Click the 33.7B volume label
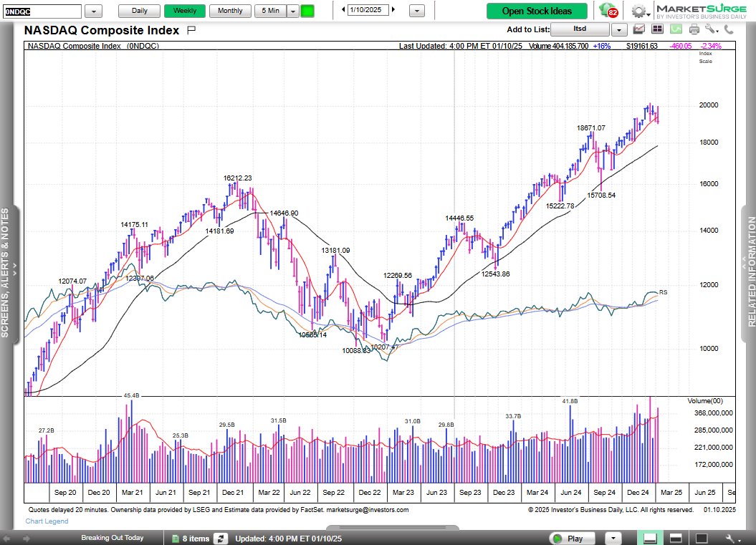 514,416
